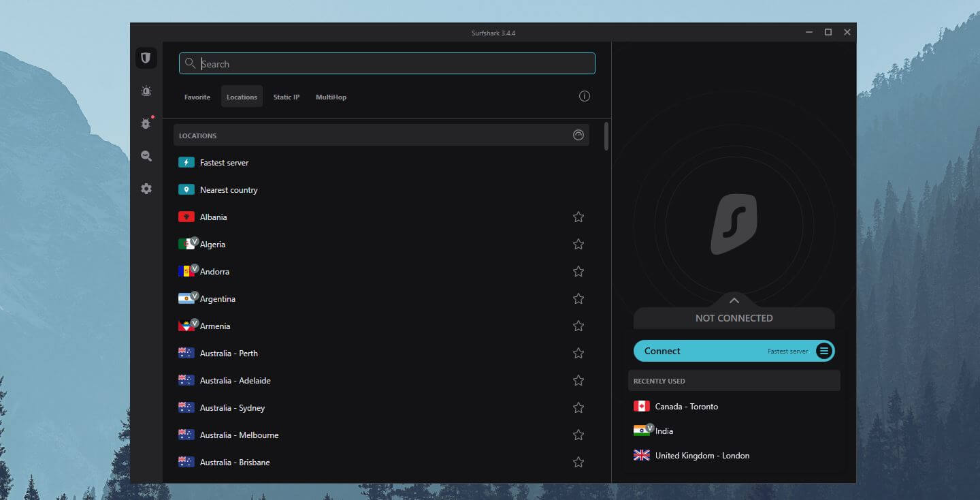Click the India flag in Recently Used
The height and width of the screenshot is (500, 980).
(641, 431)
